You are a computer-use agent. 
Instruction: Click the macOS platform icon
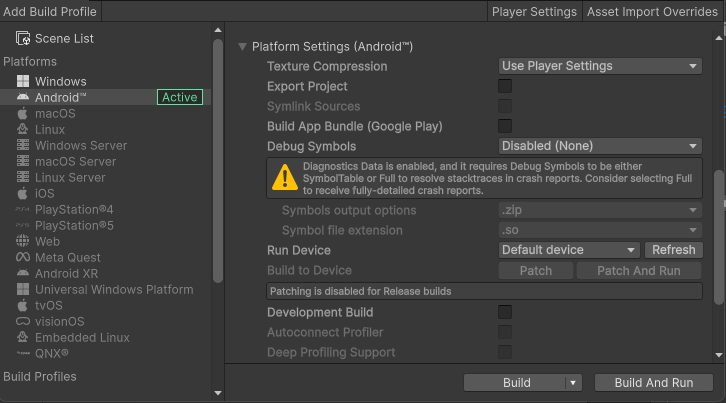(23, 114)
